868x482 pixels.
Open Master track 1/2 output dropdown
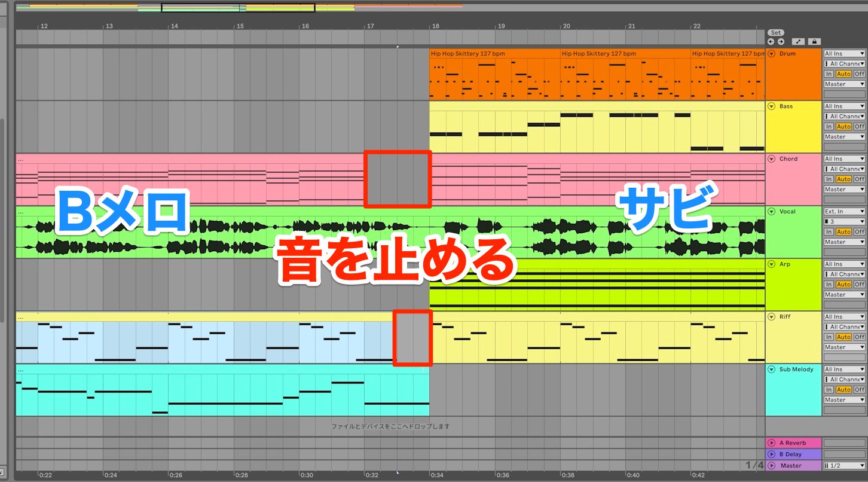click(845, 466)
